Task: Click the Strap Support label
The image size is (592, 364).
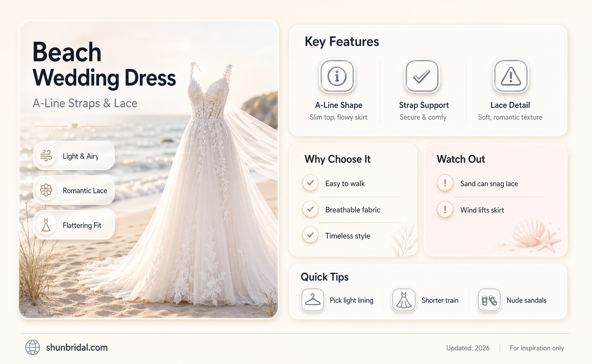Action: (x=424, y=105)
